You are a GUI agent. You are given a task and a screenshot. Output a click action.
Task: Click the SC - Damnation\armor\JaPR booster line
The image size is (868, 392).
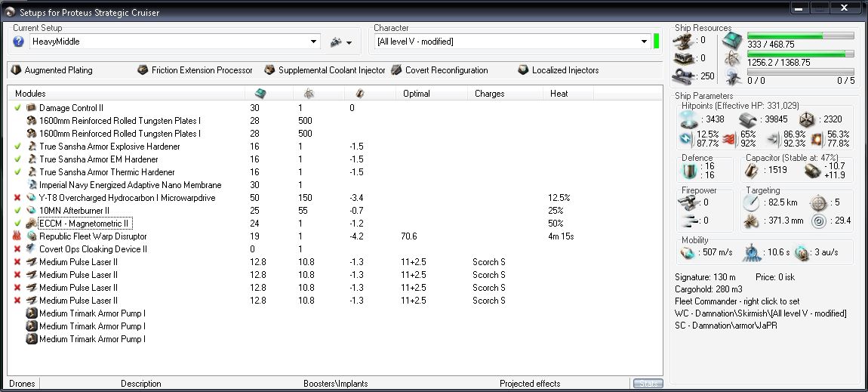[x=726, y=326]
